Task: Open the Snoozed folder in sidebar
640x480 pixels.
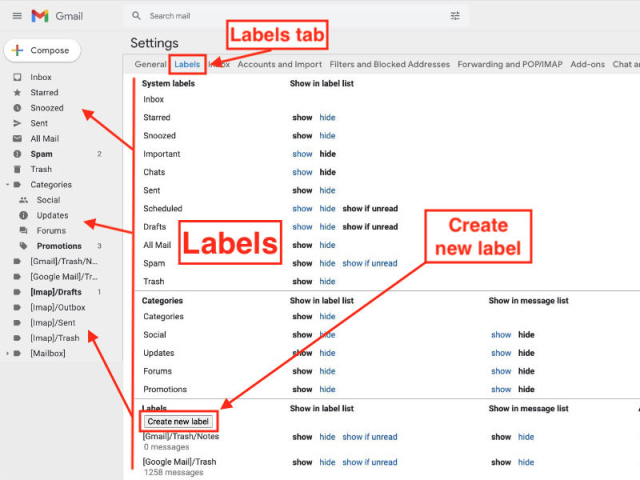Action: tap(46, 108)
